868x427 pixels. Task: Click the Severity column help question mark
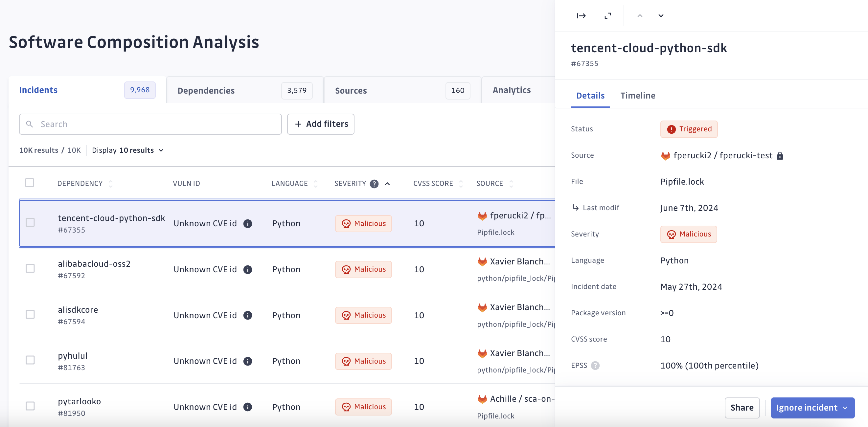pos(374,184)
